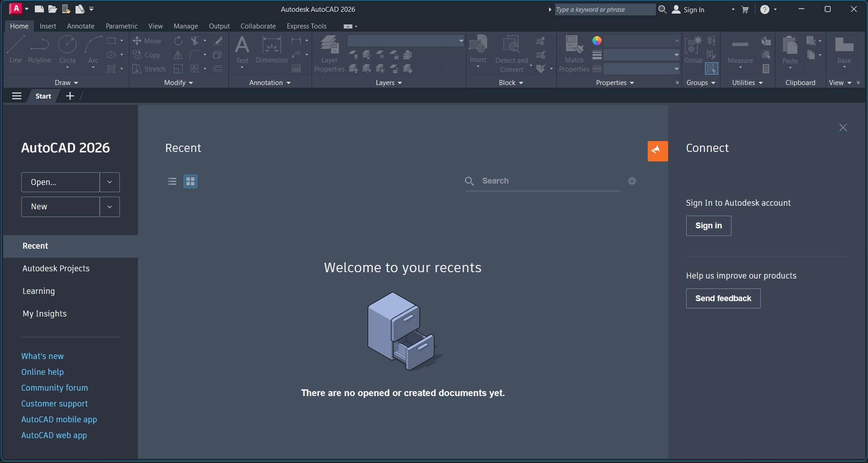Expand the Block panel
The width and height of the screenshot is (868, 463).
511,83
